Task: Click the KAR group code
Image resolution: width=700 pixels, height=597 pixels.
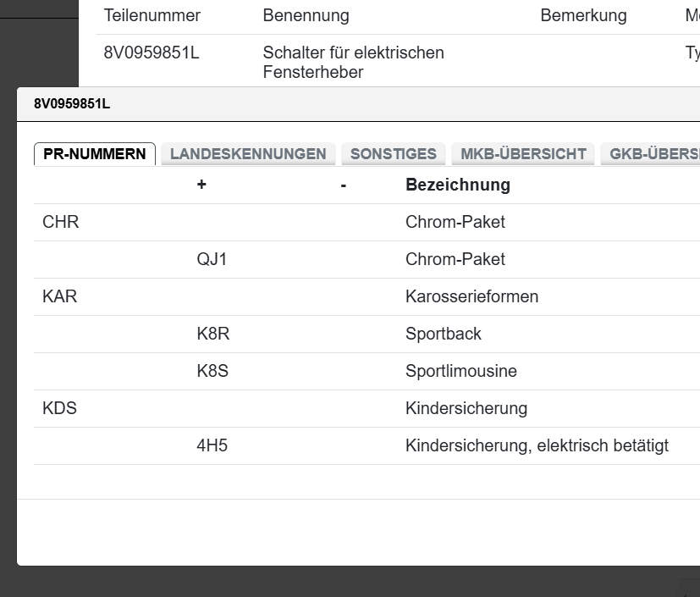Action: 60,297
